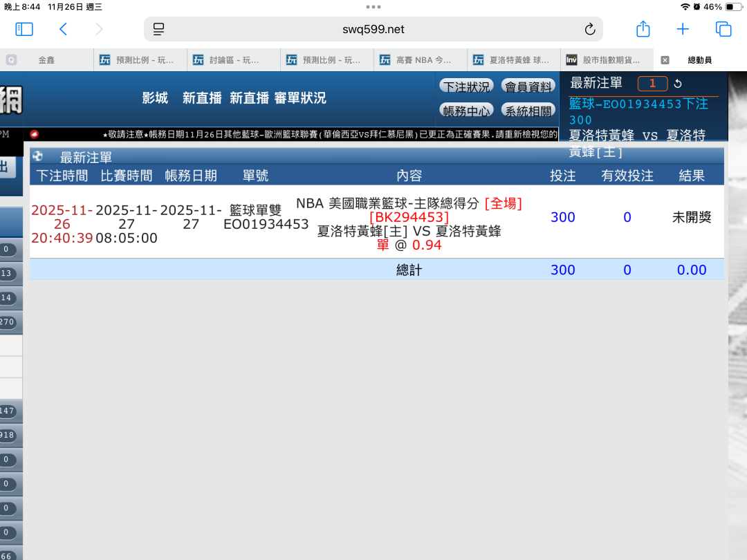Screen dimensions: 747x560
Task: Click bet number EO01934453 in table
Action: click(x=266, y=224)
